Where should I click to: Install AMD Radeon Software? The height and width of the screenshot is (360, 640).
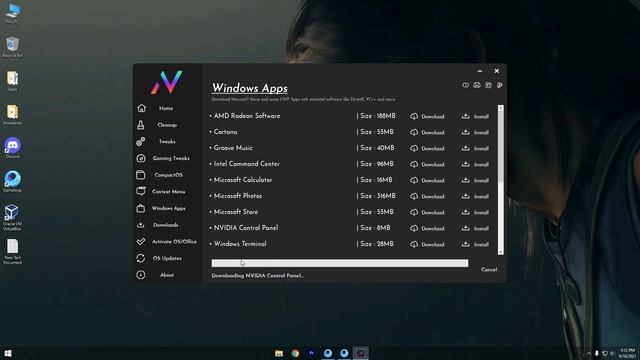[x=476, y=116]
